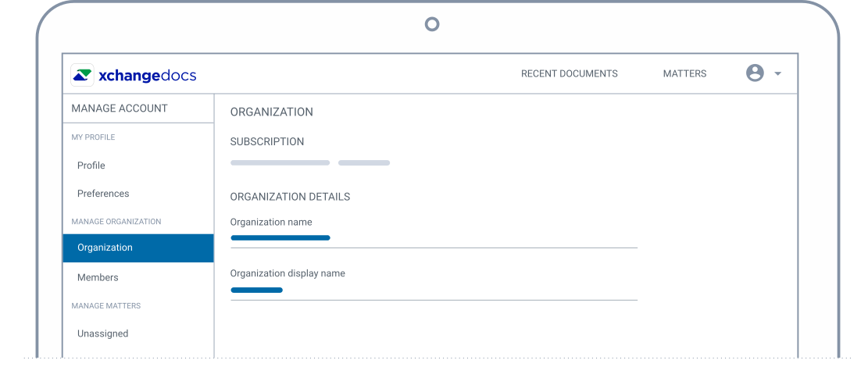Expand the account dropdown arrow beside avatar
The image size is (868, 374).
coord(777,73)
